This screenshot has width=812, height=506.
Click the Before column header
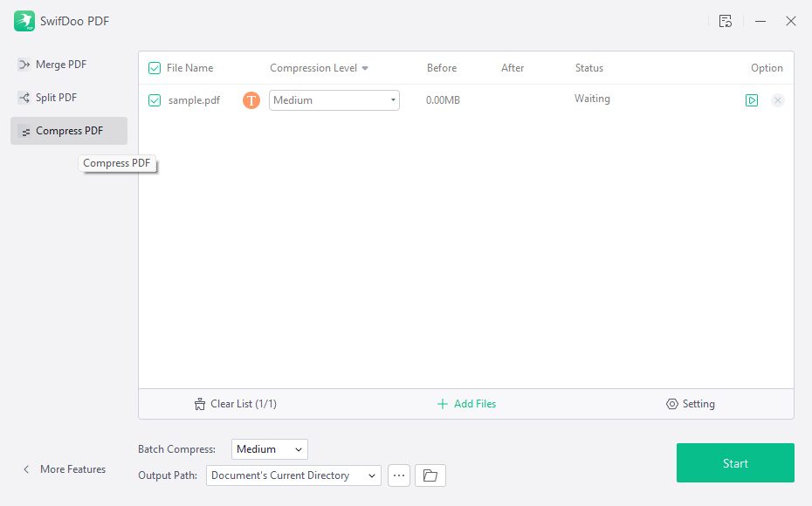[442, 68]
